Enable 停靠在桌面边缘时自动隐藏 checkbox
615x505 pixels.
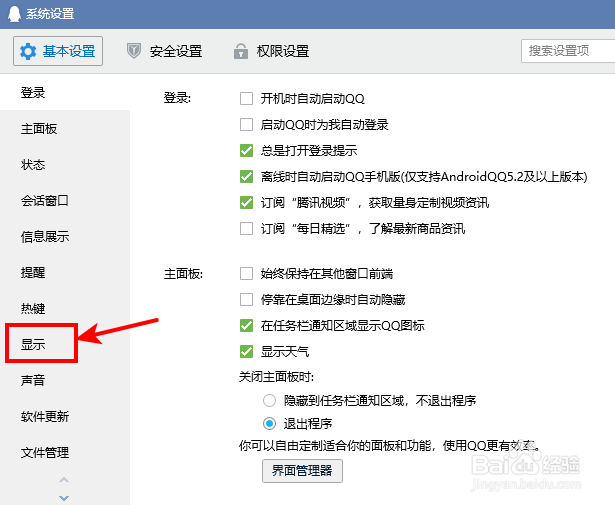pyautogui.click(x=246, y=300)
